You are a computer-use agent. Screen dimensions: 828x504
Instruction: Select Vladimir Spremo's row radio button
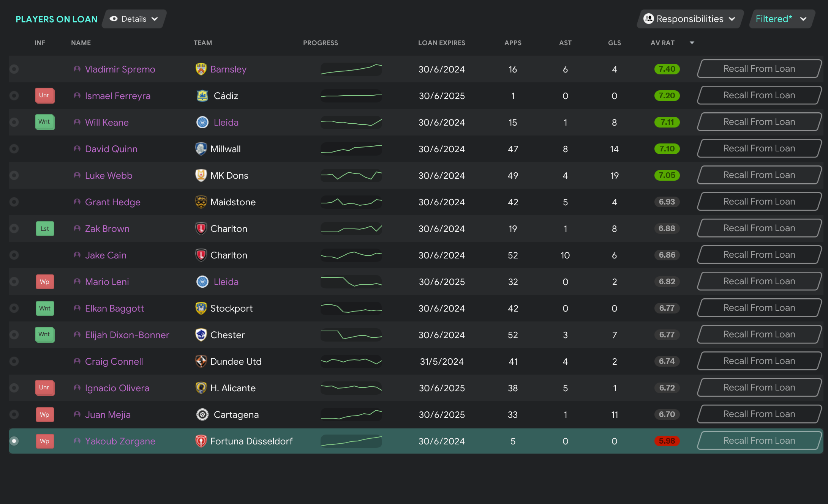click(x=14, y=69)
